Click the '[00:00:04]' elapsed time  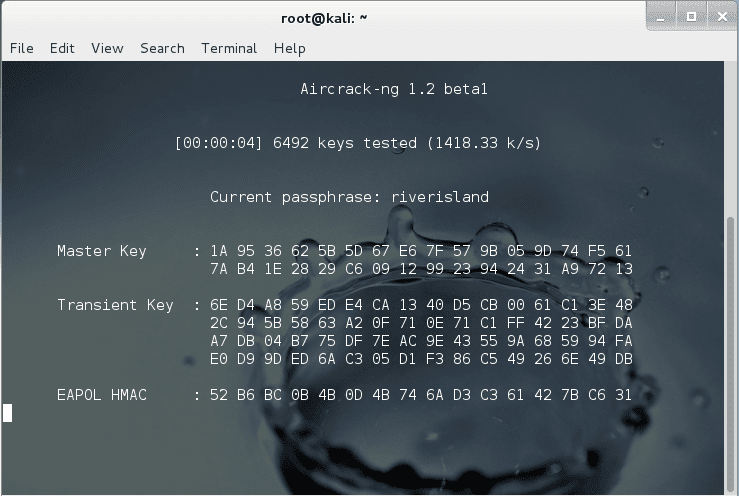point(219,143)
